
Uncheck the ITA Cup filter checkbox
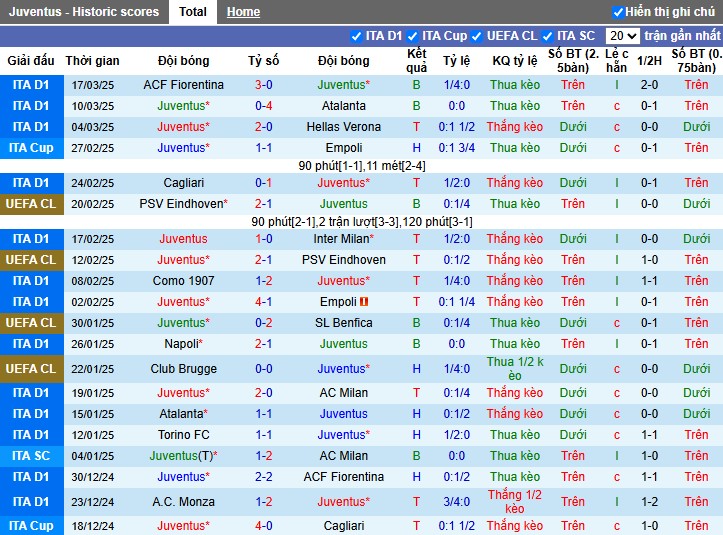pos(413,36)
